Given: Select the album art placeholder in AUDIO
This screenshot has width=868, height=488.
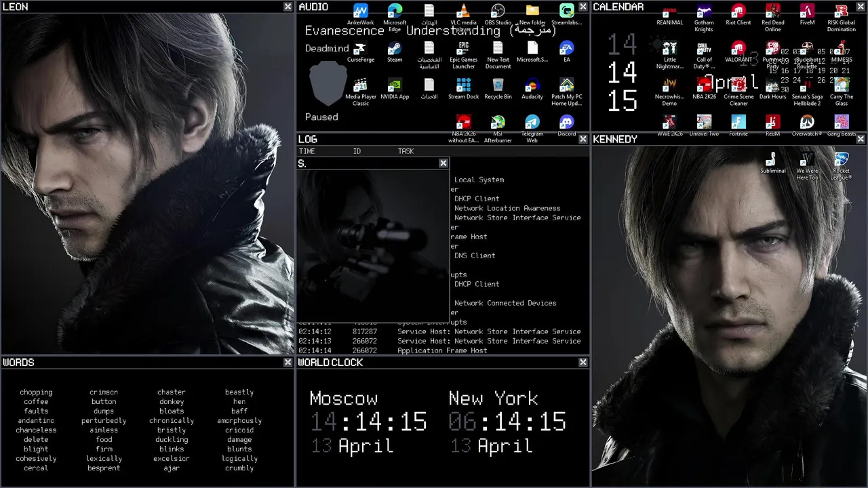Looking at the screenshot, I should pos(328,83).
